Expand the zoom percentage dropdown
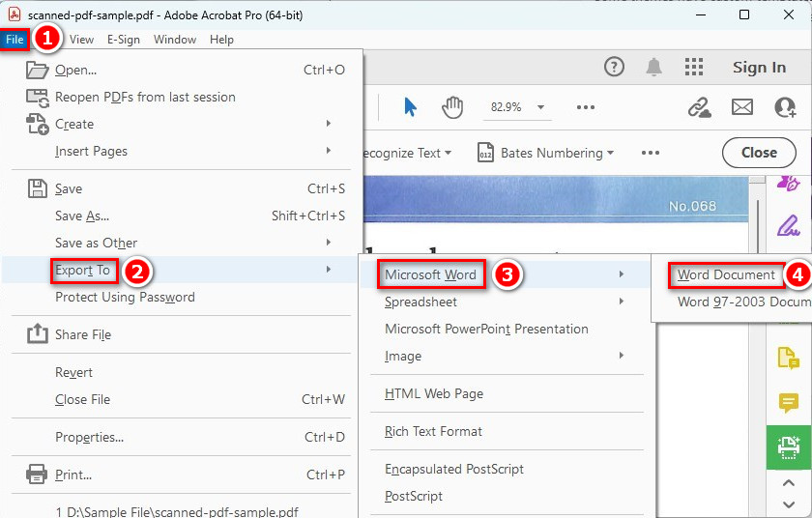Screen dimensions: 812x518 click(540, 107)
